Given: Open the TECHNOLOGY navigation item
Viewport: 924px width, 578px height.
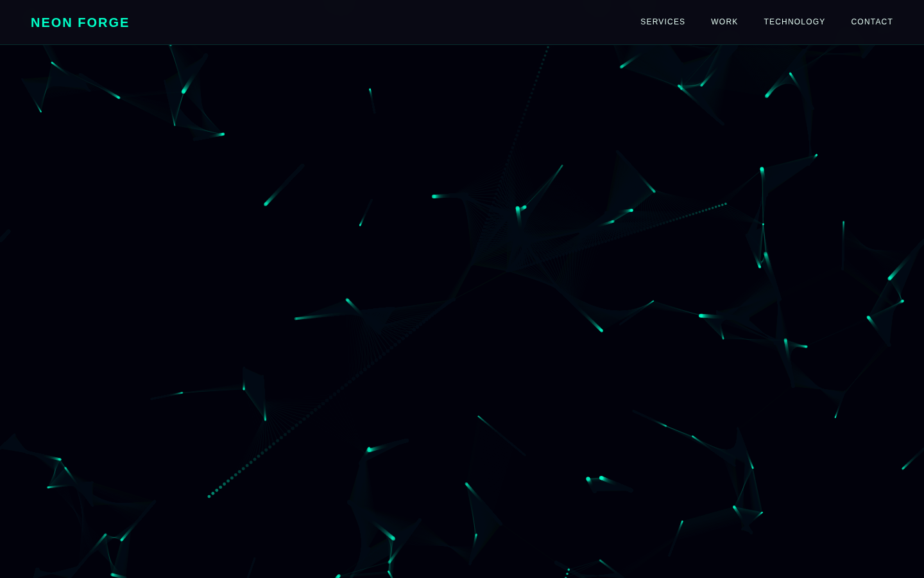Looking at the screenshot, I should [794, 22].
